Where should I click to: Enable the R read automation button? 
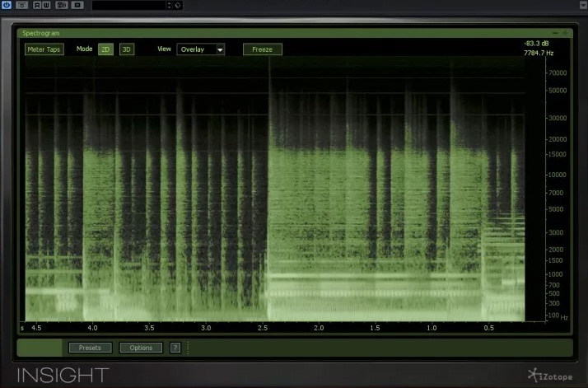click(37, 5)
